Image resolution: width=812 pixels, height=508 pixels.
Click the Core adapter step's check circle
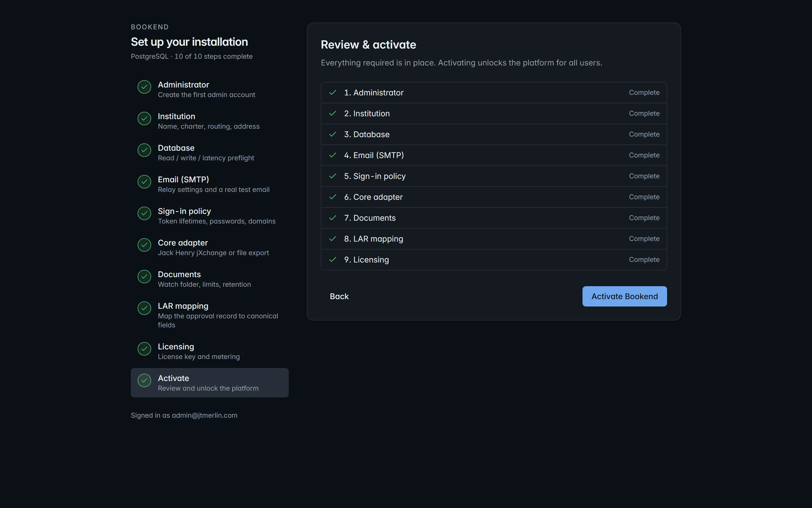(x=144, y=245)
